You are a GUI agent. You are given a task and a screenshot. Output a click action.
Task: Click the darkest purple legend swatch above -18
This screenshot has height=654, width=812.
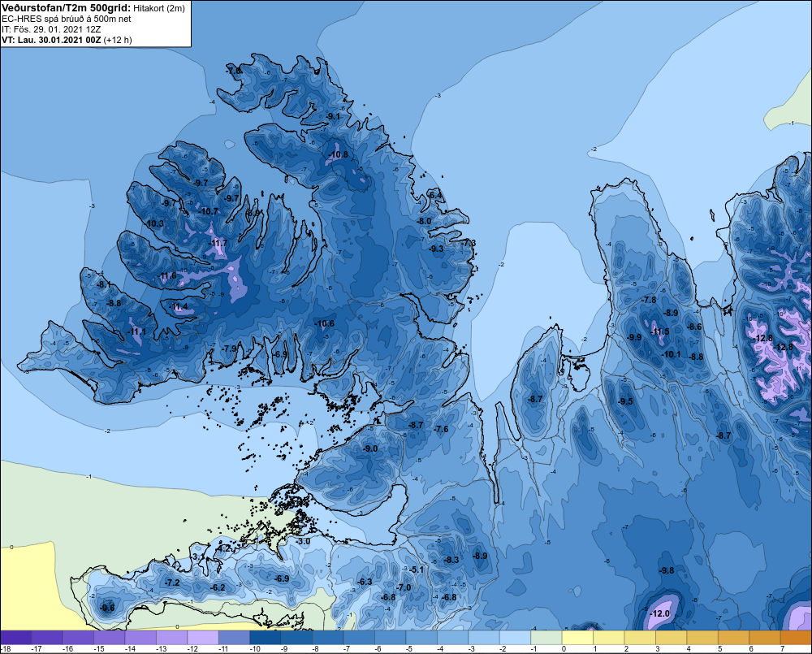15,638
